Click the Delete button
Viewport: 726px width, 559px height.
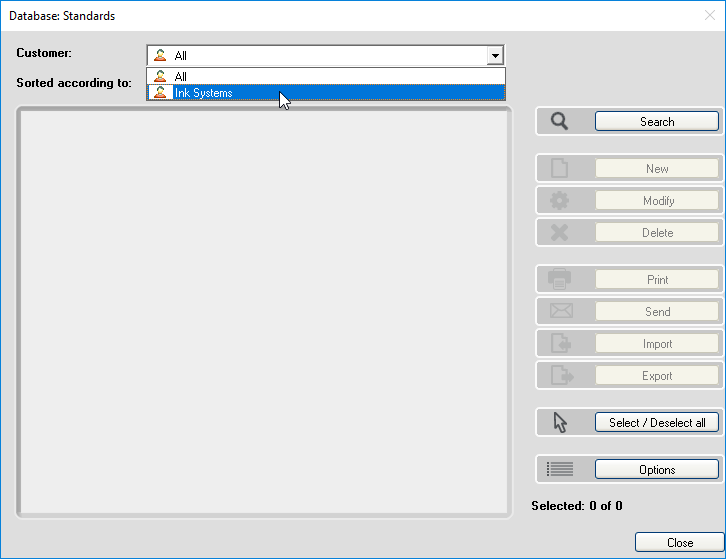(x=657, y=232)
